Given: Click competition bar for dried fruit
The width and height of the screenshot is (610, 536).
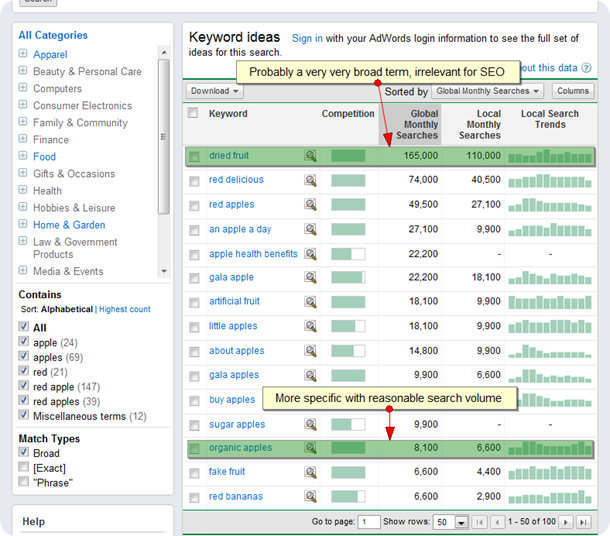Looking at the screenshot, I should click(348, 156).
